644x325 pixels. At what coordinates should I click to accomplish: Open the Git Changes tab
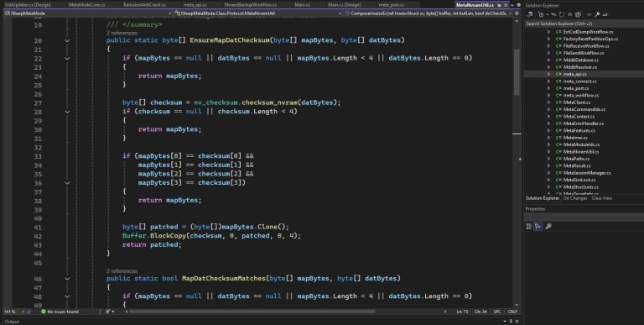575,198
